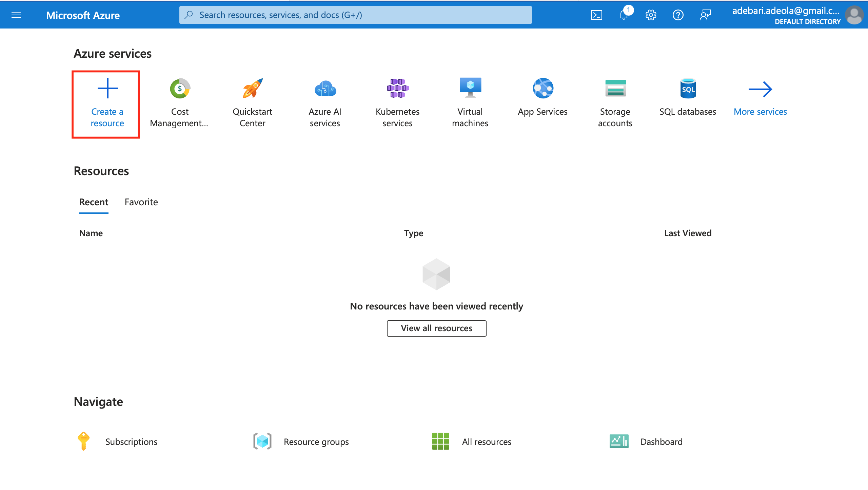
Task: Open the feedback icon
Action: (705, 15)
